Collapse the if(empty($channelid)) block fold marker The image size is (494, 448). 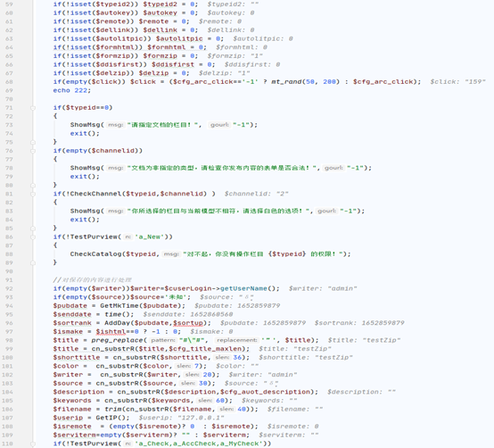[x=33, y=151]
